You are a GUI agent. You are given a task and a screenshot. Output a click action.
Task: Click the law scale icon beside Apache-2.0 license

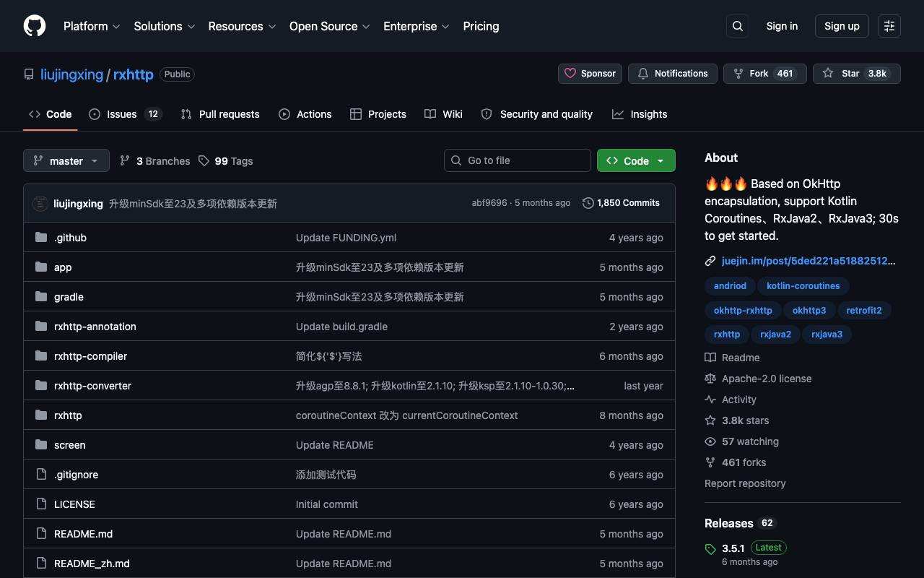[x=710, y=379]
